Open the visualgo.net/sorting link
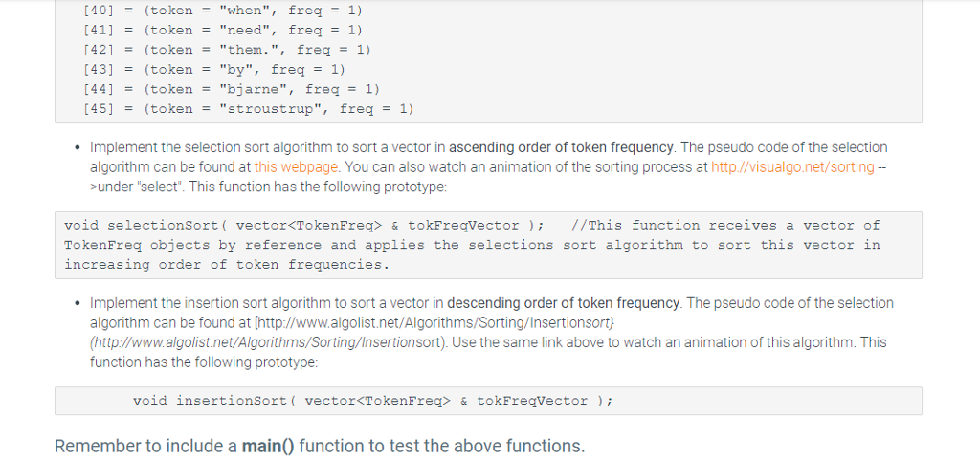The width and height of the screenshot is (980, 461). pyautogui.click(x=792, y=166)
